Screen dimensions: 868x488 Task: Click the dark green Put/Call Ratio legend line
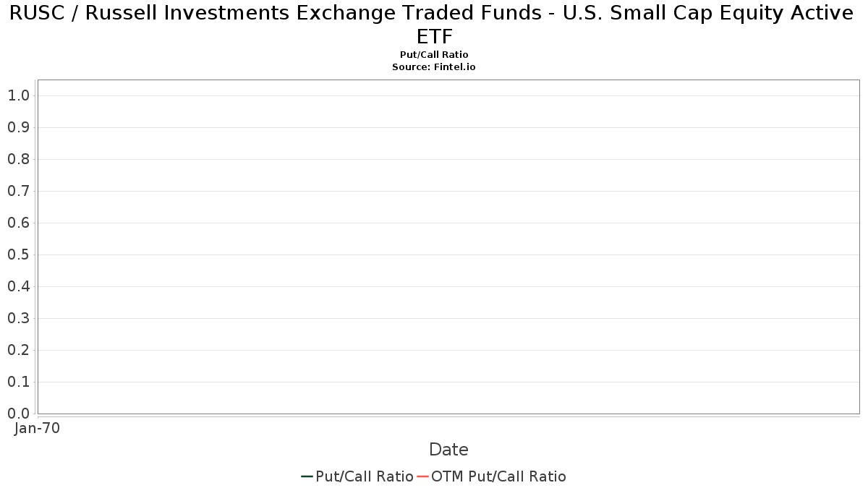pyautogui.click(x=307, y=476)
